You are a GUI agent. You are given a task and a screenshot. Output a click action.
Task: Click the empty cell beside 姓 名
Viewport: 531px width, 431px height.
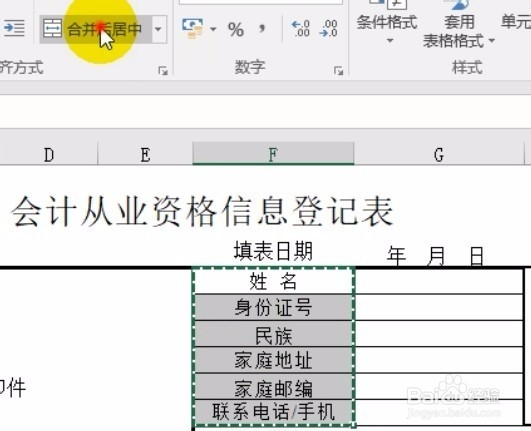tap(439, 282)
